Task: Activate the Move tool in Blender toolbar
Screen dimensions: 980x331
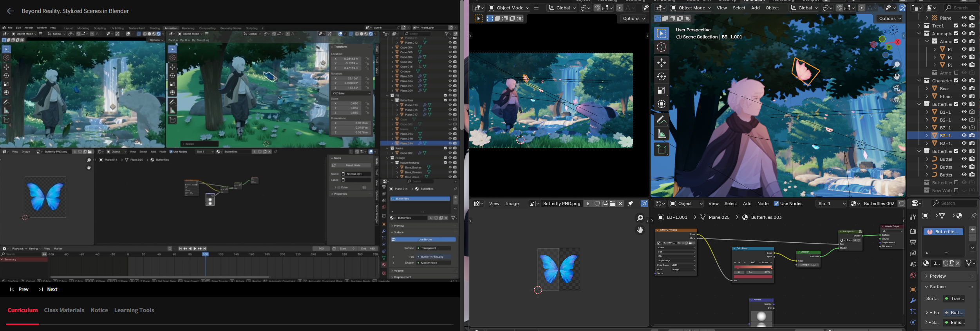Action: pos(662,63)
